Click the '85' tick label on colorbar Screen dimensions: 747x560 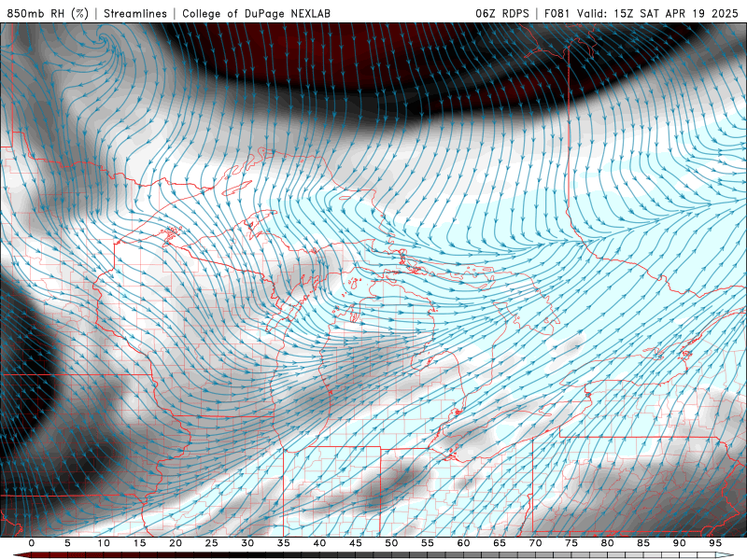643,543
